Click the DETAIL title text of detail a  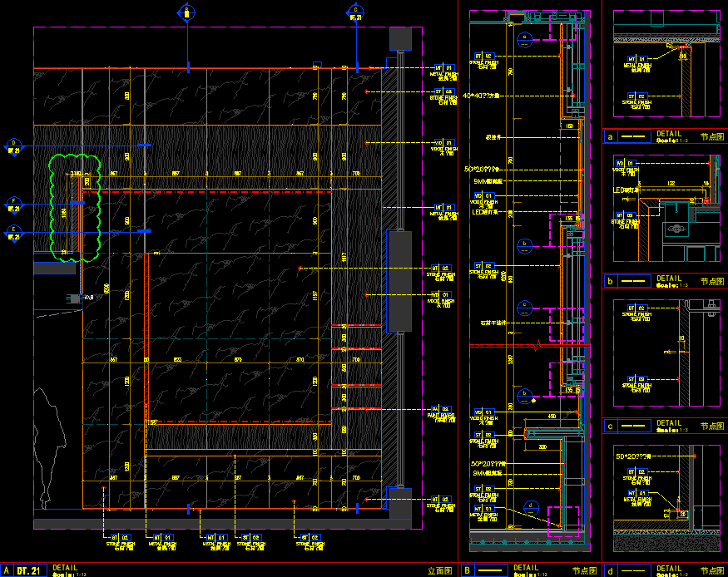point(669,134)
